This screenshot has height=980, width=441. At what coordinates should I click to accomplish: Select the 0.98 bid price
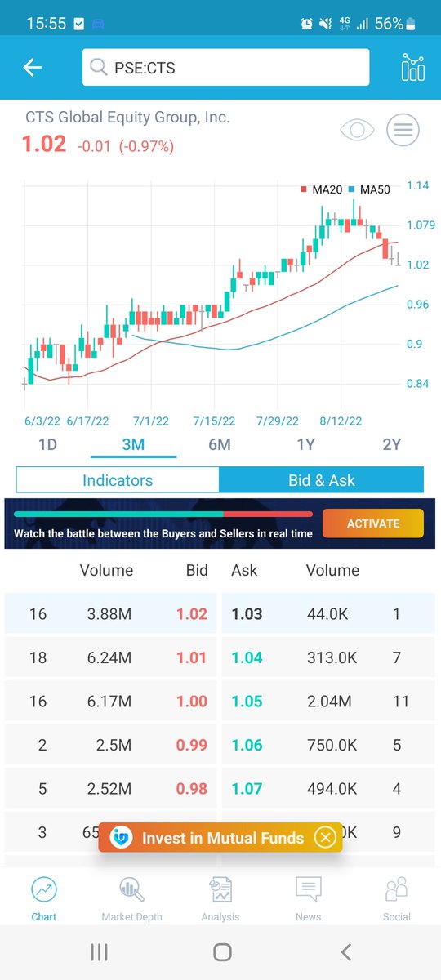click(x=192, y=788)
